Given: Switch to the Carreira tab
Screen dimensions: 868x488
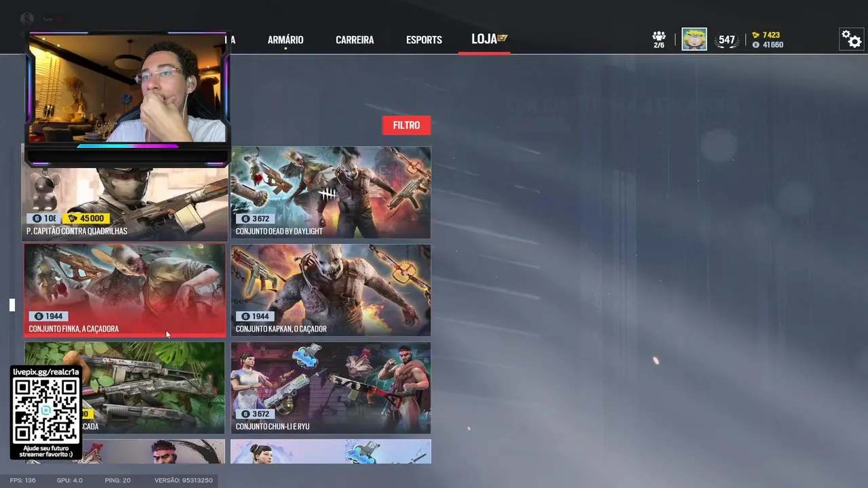Looking at the screenshot, I should pyautogui.click(x=355, y=40).
